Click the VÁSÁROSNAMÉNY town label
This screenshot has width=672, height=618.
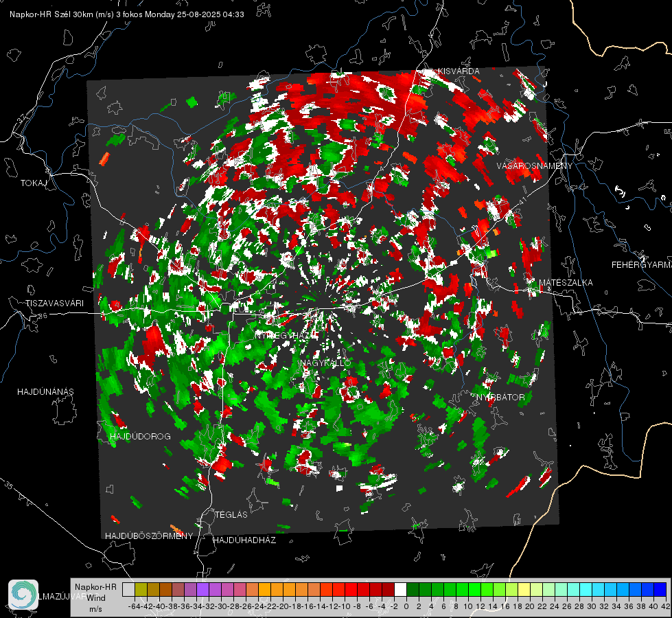[x=535, y=166]
